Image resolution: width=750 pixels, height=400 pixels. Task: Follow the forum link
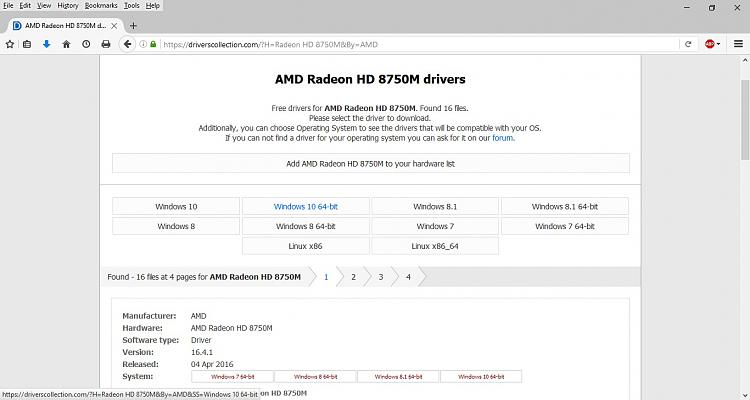click(502, 138)
